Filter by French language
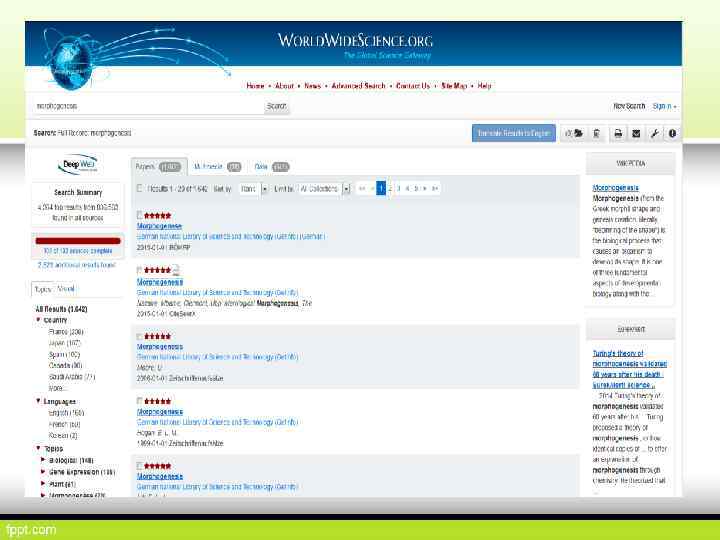 click(64, 424)
